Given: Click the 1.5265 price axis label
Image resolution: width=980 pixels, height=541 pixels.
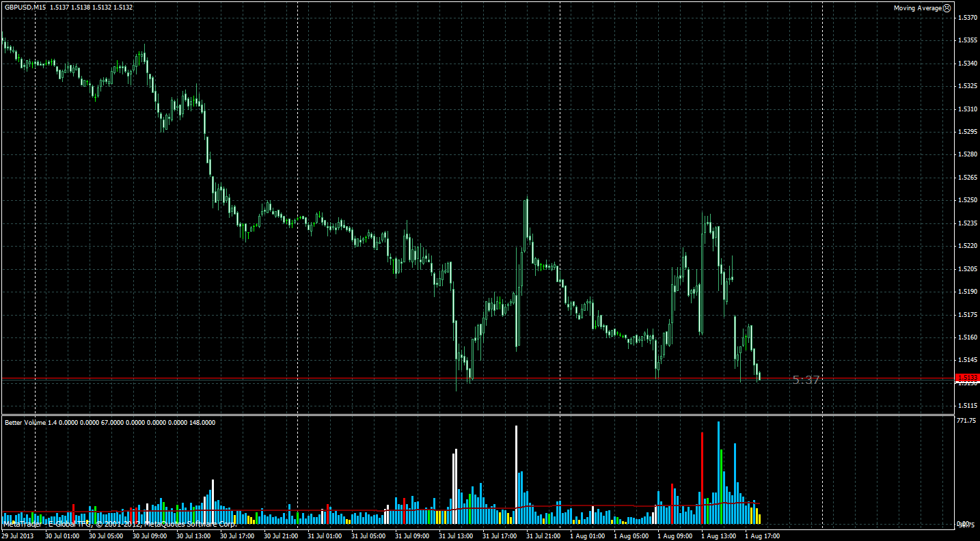Looking at the screenshot, I should click(967, 178).
